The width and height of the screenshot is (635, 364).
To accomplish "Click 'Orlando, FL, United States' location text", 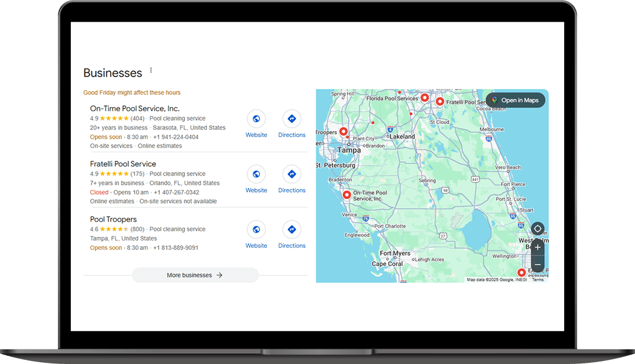I will coord(185,183).
